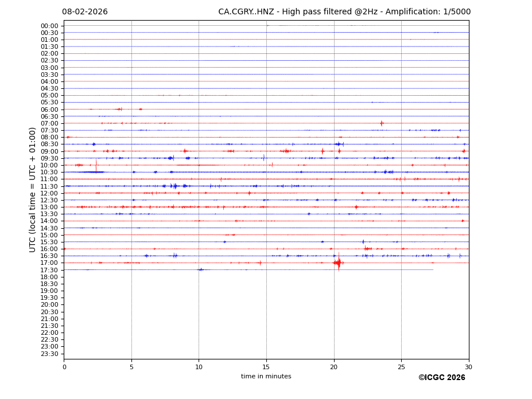Click the large red spike on the 17:00 trace

click(339, 263)
